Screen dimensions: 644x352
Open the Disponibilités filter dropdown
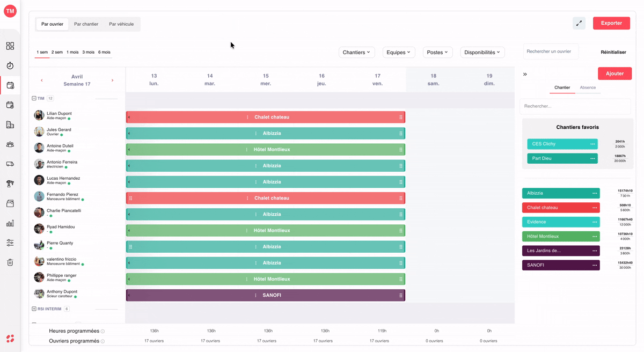(482, 52)
